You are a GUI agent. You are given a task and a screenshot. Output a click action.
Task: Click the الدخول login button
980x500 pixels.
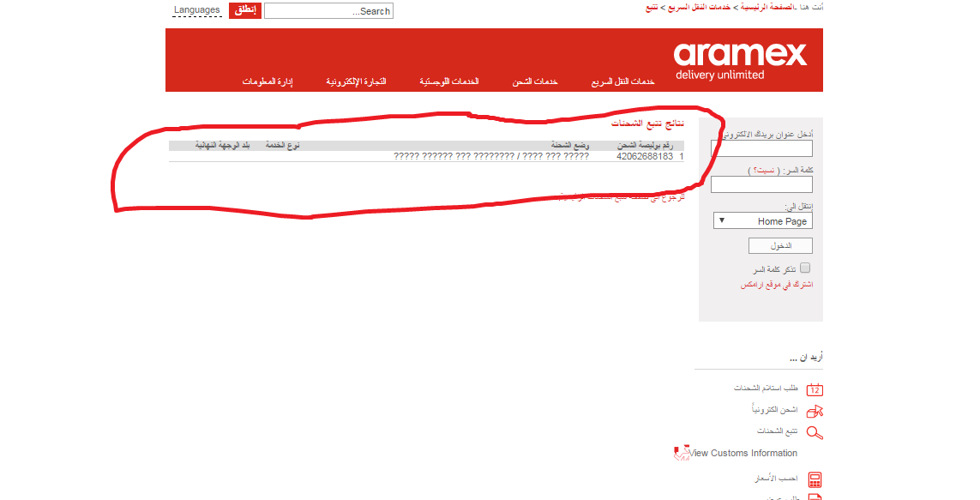pos(780,245)
